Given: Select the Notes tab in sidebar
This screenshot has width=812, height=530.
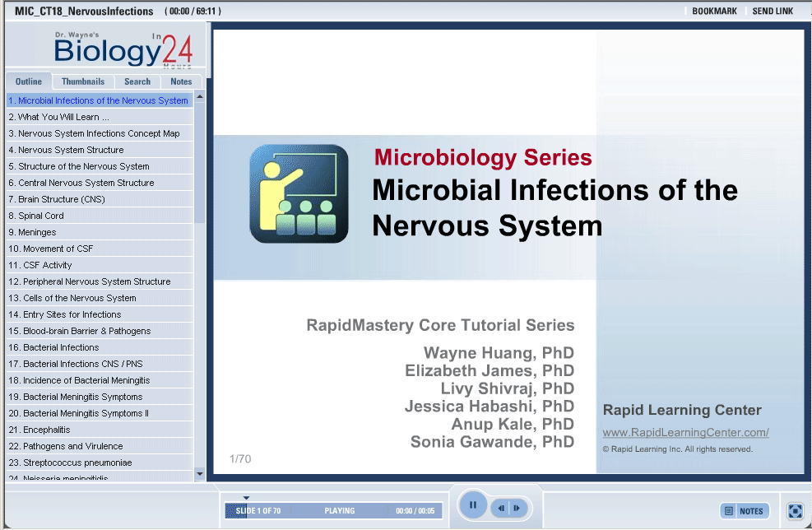Looking at the screenshot, I should [x=181, y=81].
